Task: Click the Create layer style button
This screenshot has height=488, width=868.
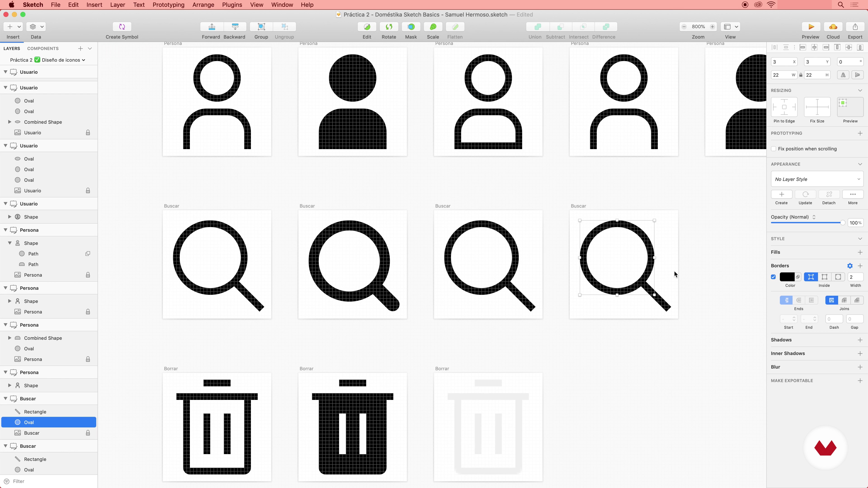Action: pos(781,194)
